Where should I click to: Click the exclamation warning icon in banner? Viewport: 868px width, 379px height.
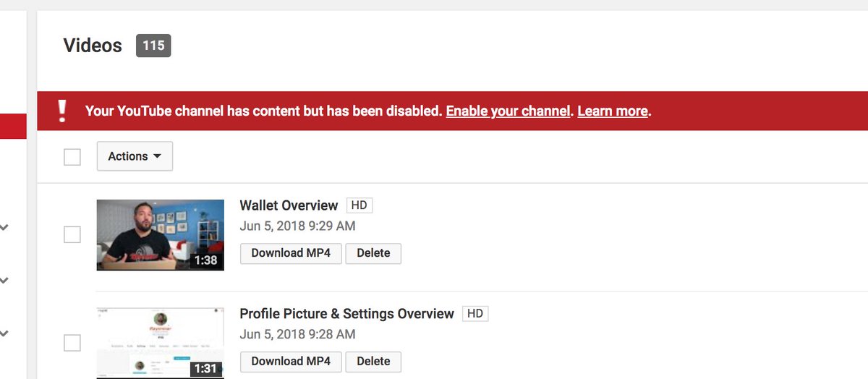pos(62,111)
